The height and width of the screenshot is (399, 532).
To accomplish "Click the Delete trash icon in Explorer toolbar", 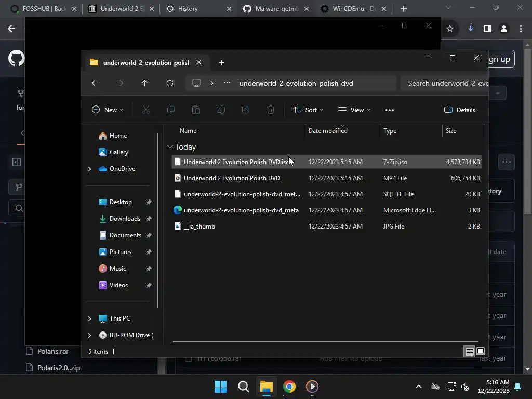I will [270, 110].
